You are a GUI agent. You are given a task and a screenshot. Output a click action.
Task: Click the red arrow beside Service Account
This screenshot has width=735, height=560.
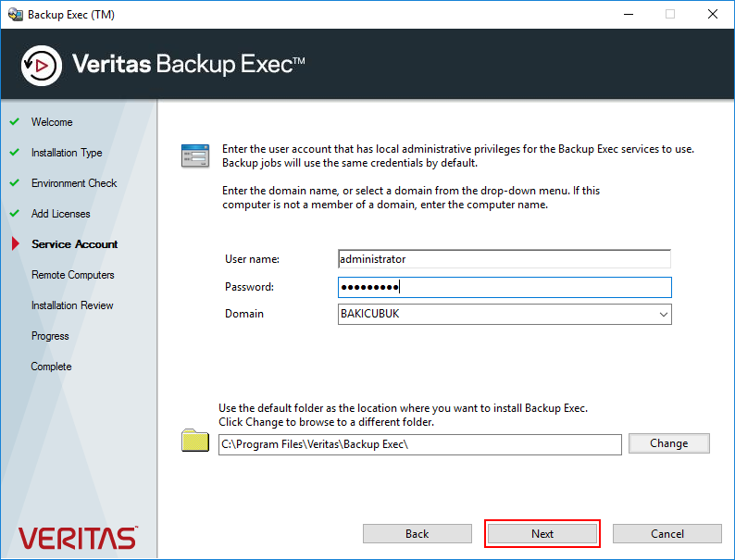(16, 243)
